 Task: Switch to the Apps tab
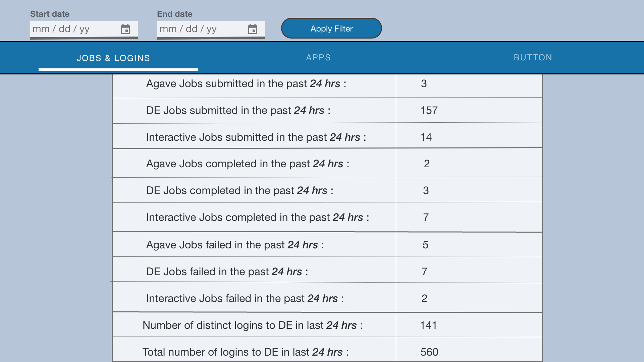318,58
